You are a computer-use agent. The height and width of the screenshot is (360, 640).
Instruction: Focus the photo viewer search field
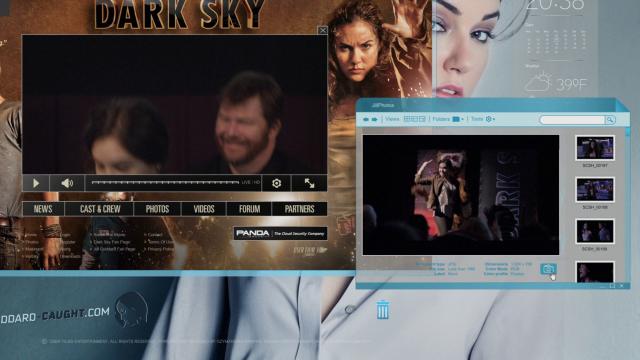point(572,120)
